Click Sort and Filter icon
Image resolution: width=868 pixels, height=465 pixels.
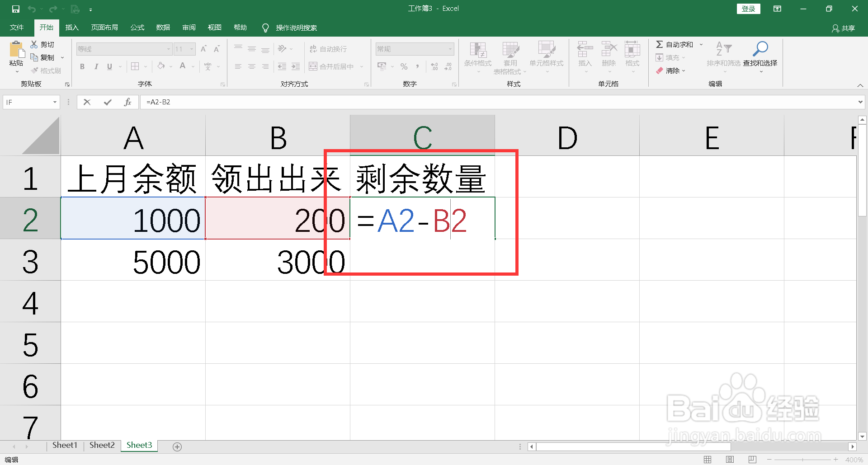tap(723, 49)
